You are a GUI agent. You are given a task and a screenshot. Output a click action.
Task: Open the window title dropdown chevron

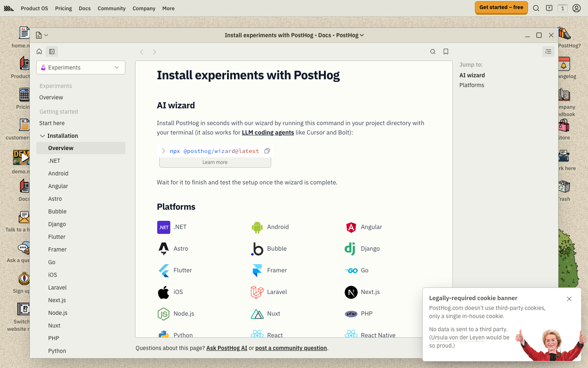point(362,35)
